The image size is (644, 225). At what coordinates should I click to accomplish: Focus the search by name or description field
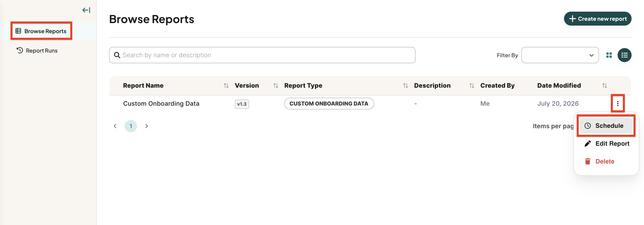pyautogui.click(x=262, y=55)
